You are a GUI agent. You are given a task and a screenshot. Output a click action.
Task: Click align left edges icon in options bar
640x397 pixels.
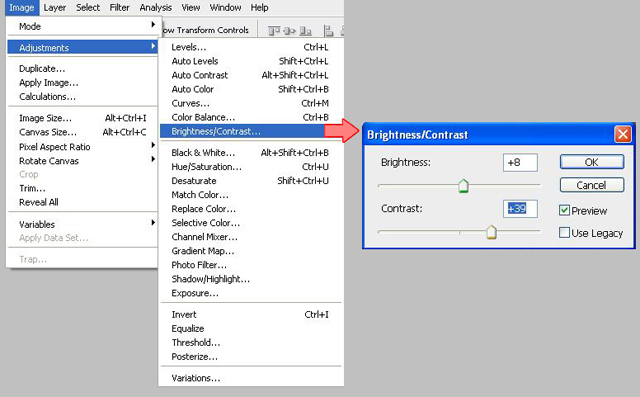click(x=329, y=31)
